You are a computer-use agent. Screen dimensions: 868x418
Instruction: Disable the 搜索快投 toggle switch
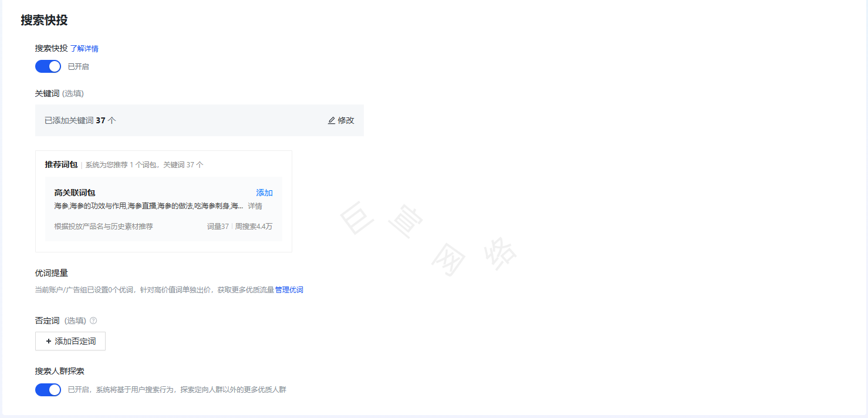(48, 66)
